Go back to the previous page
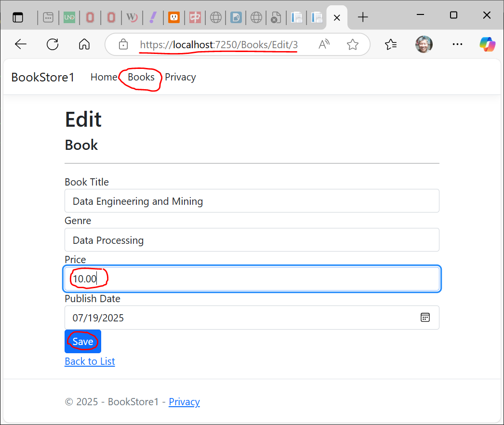 (x=21, y=44)
